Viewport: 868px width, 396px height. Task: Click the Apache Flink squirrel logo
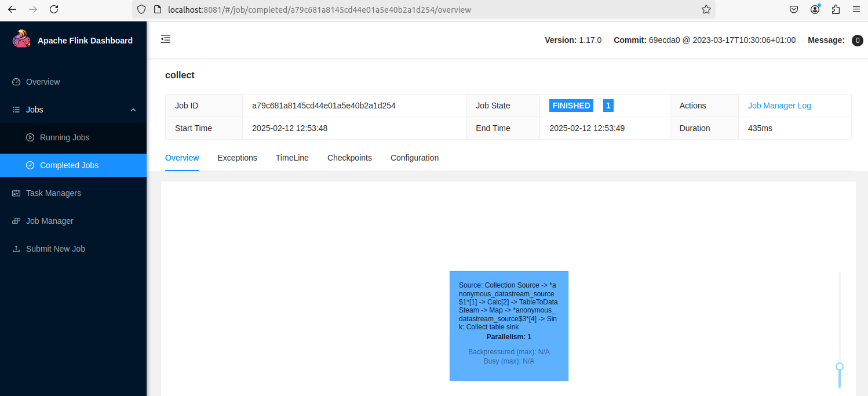(x=21, y=39)
